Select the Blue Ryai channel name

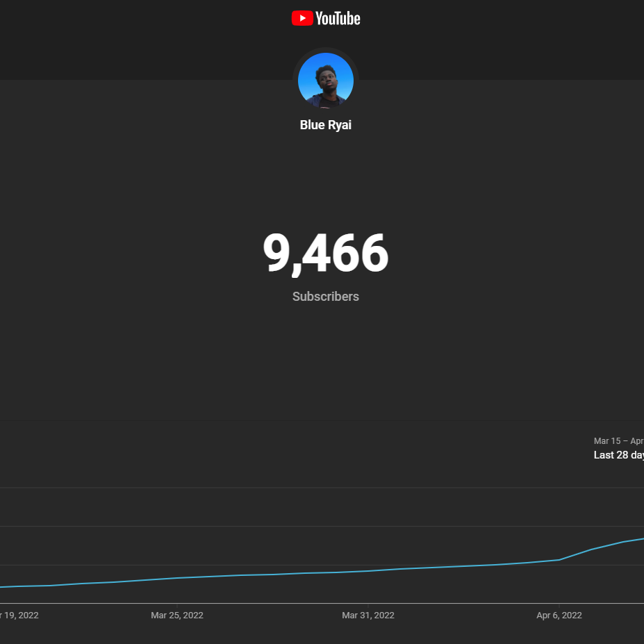326,125
